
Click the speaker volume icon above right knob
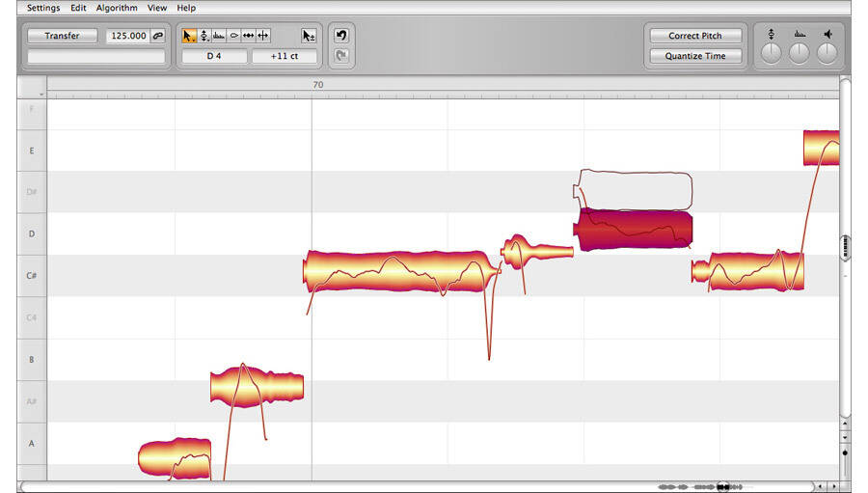[827, 35]
